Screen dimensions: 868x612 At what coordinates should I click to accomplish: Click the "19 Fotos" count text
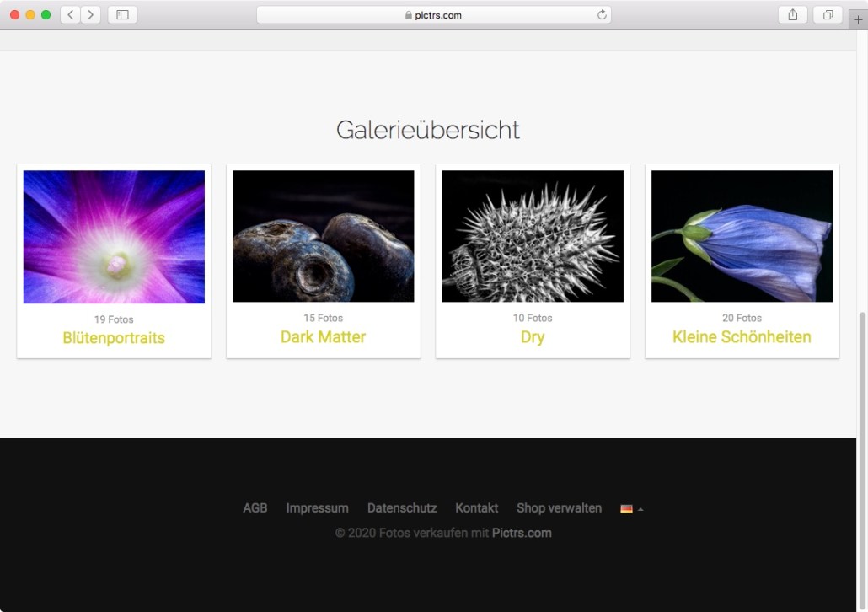tap(114, 319)
